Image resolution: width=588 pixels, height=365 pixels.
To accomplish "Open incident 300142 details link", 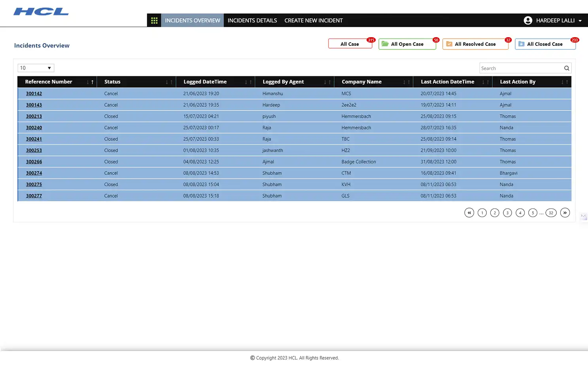I will point(34,93).
